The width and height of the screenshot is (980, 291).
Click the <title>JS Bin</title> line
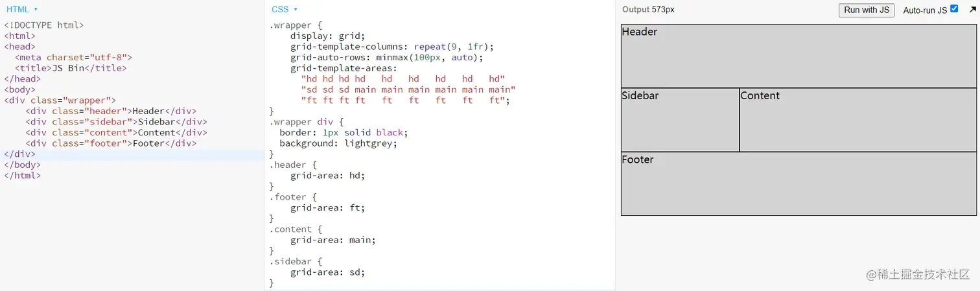(x=71, y=68)
